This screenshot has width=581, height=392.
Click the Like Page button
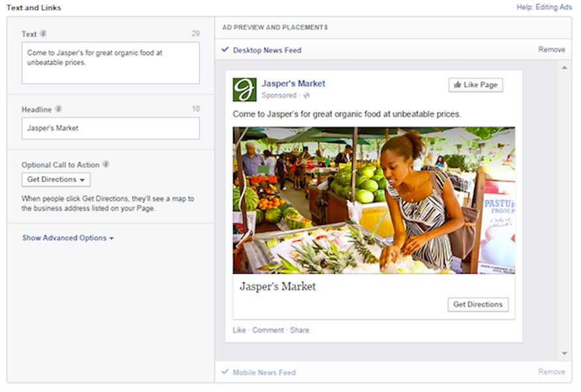click(x=476, y=85)
